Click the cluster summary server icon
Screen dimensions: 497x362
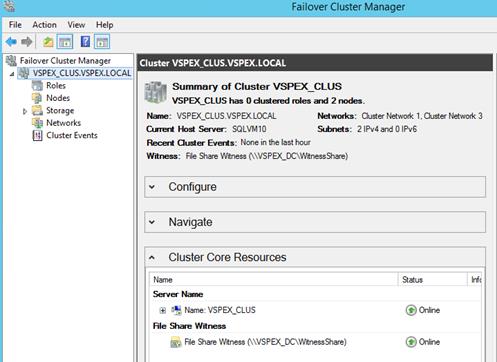click(155, 92)
